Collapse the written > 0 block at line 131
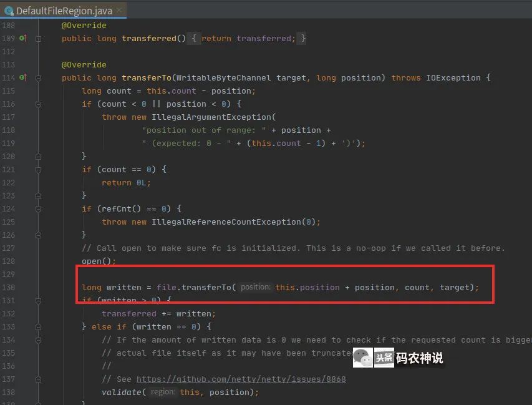The image size is (532, 405). (38, 301)
